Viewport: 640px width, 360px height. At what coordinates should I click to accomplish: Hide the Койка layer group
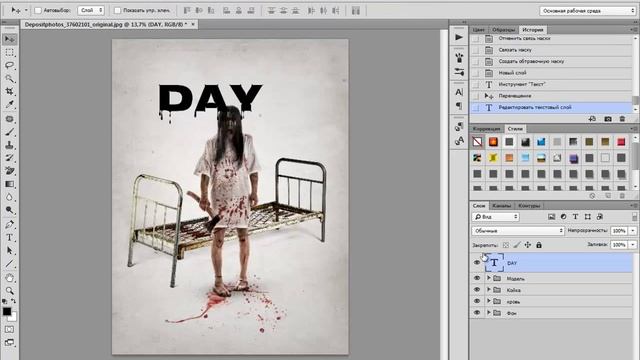(x=476, y=290)
